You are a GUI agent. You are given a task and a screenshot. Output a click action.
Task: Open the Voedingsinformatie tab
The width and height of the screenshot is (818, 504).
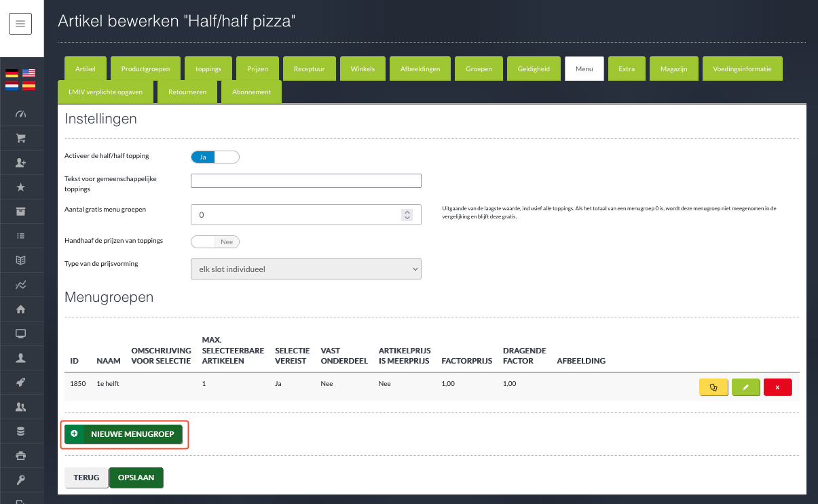742,69
